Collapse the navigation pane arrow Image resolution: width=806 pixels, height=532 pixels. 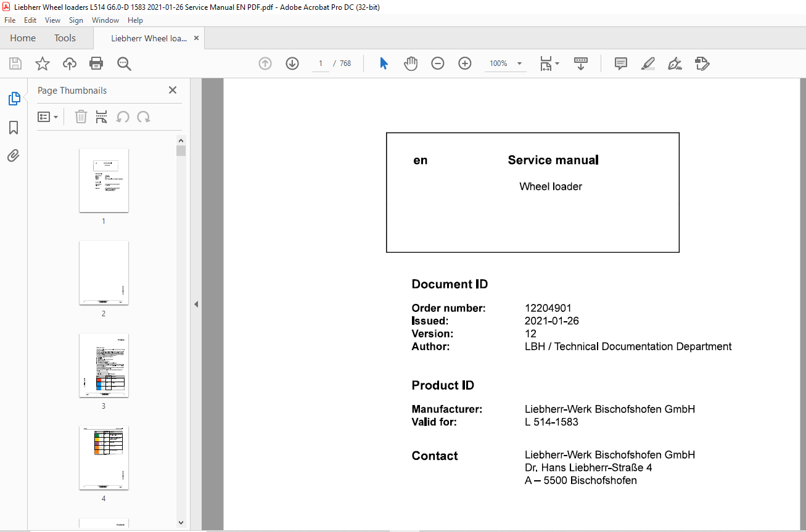pos(196,304)
